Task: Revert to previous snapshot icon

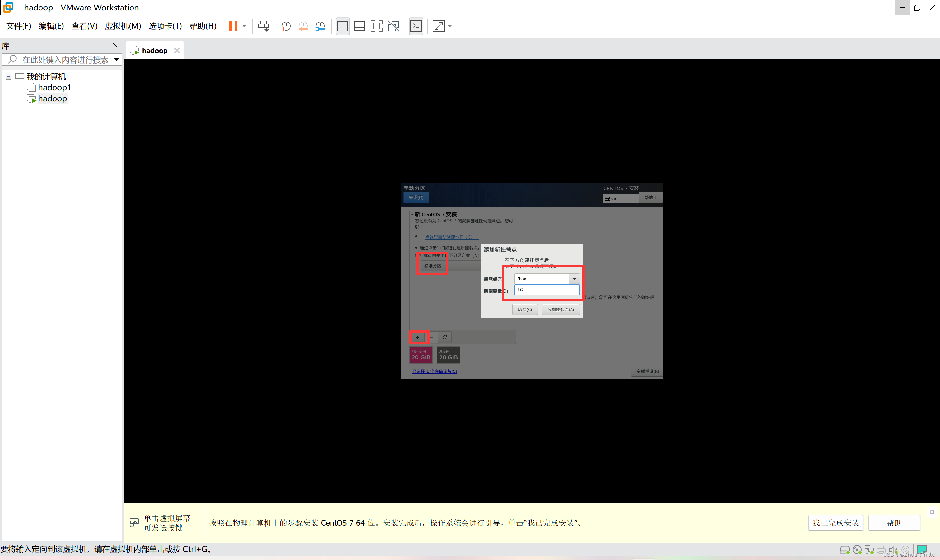Action: 303,26
